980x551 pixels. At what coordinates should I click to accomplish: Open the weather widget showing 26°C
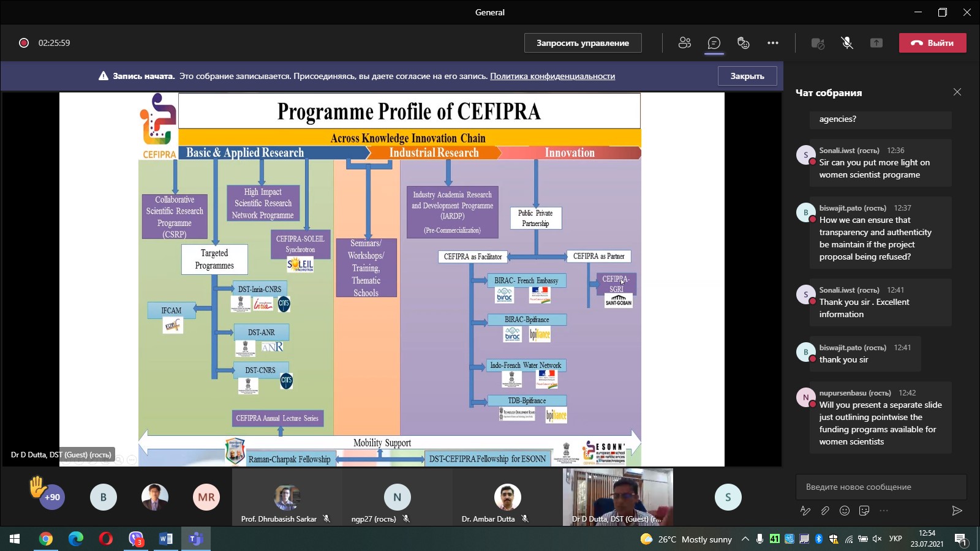686,539
